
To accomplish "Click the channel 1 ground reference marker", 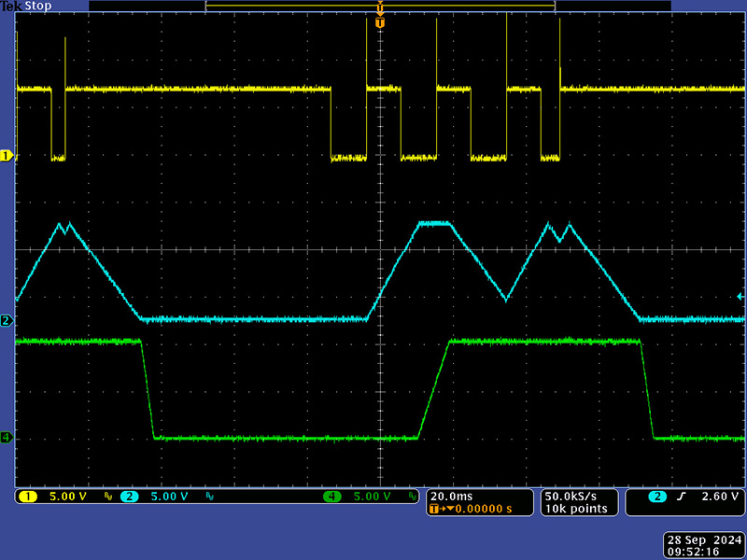I will pos(7,155).
